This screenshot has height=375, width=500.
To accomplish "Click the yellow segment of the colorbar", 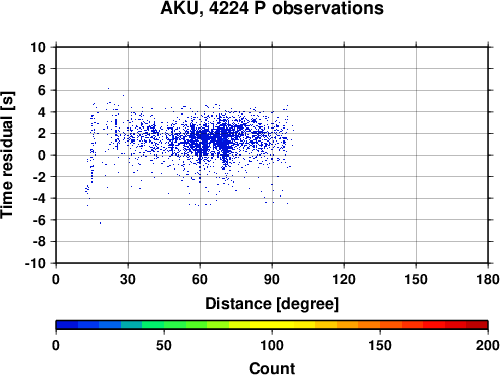I will coord(272,325).
